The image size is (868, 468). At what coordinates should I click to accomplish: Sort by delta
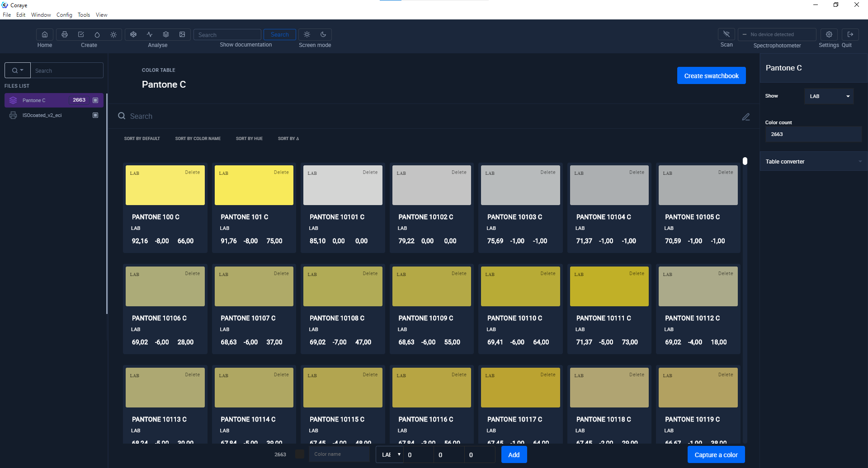[x=288, y=139]
